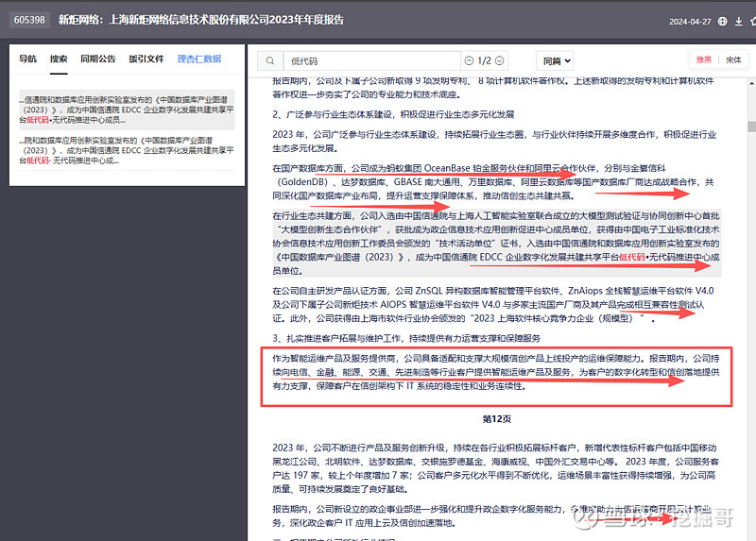Image resolution: width=756 pixels, height=541 pixels.
Task: Click the 低代码 search input field
Action: [x=371, y=60]
